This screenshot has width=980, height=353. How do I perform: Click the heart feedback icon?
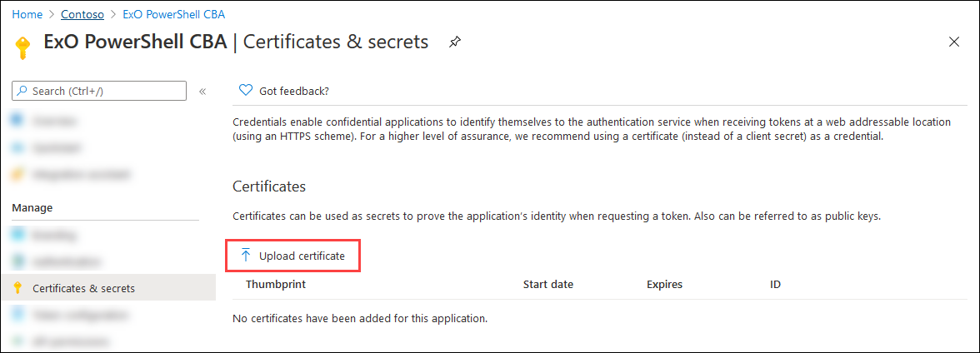click(x=245, y=91)
